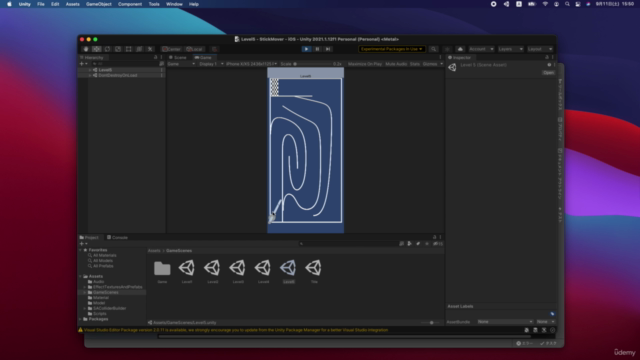Open the Layers dropdown
This screenshot has height=360, width=640.
pyautogui.click(x=510, y=49)
